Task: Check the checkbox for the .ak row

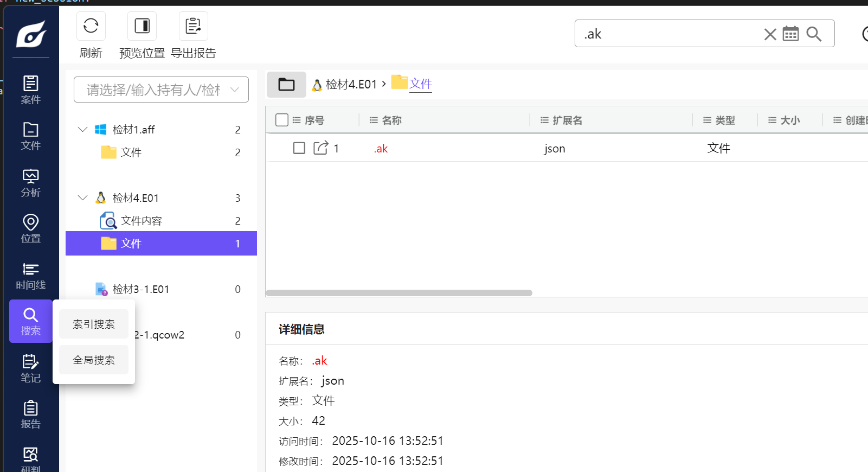Action: tap(299, 148)
